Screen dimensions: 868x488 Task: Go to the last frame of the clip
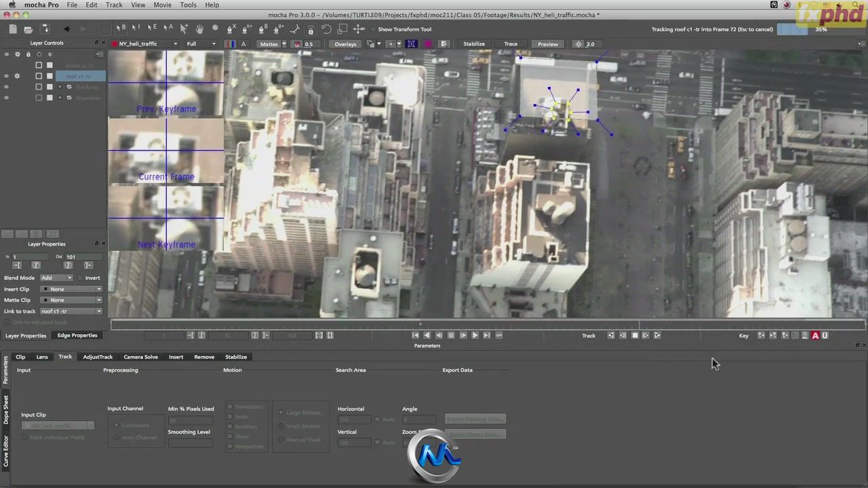click(486, 335)
